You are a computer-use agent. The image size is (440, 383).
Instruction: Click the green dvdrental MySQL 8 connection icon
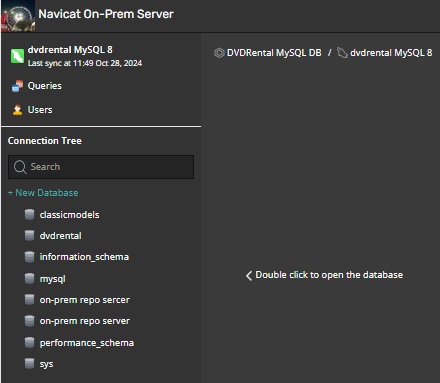(17, 56)
